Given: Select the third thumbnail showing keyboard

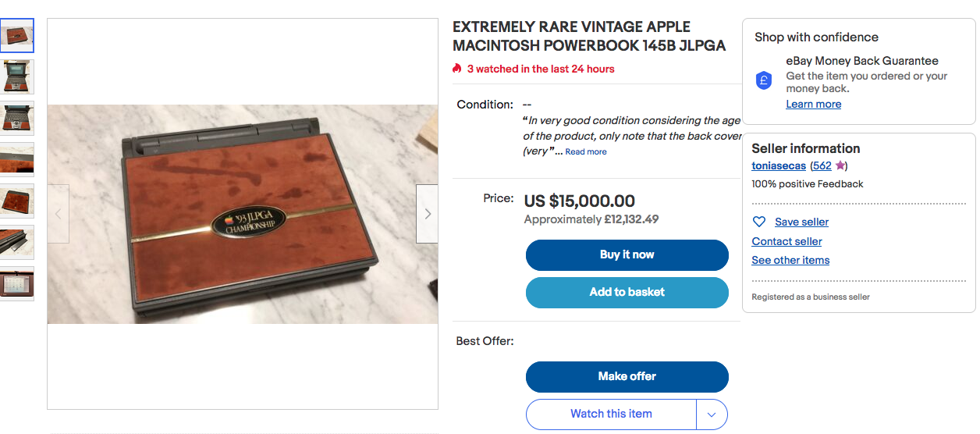Looking at the screenshot, I should (x=16, y=119).
